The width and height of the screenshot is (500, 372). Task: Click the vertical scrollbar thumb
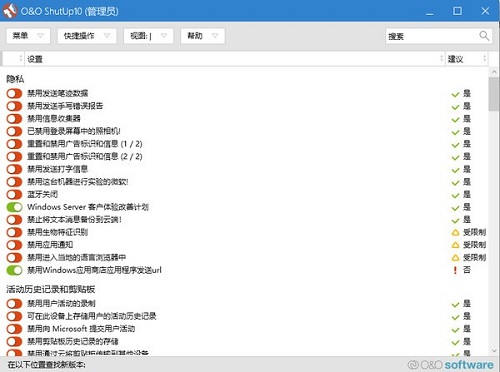click(494, 94)
